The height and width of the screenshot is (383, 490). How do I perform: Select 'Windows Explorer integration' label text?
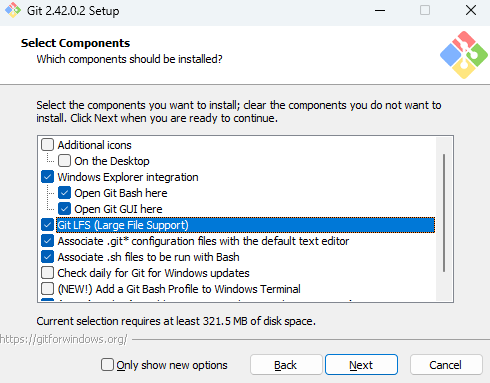(128, 177)
